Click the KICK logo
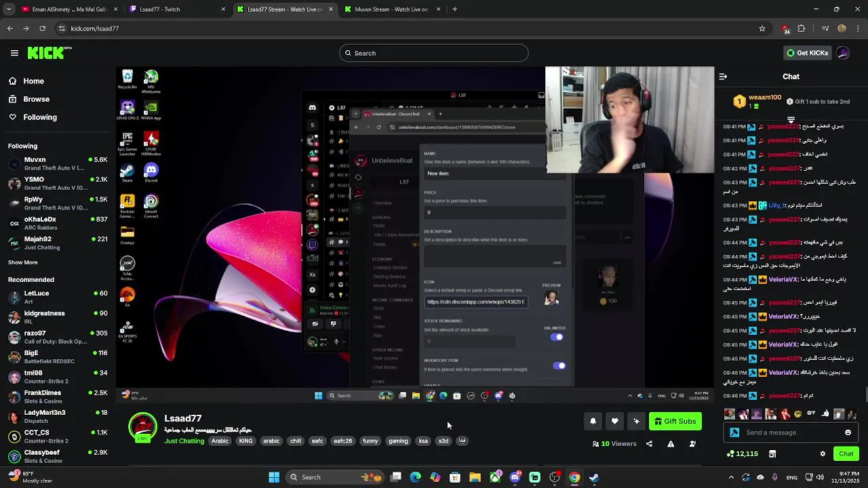The height and width of the screenshot is (488, 868). click(49, 53)
